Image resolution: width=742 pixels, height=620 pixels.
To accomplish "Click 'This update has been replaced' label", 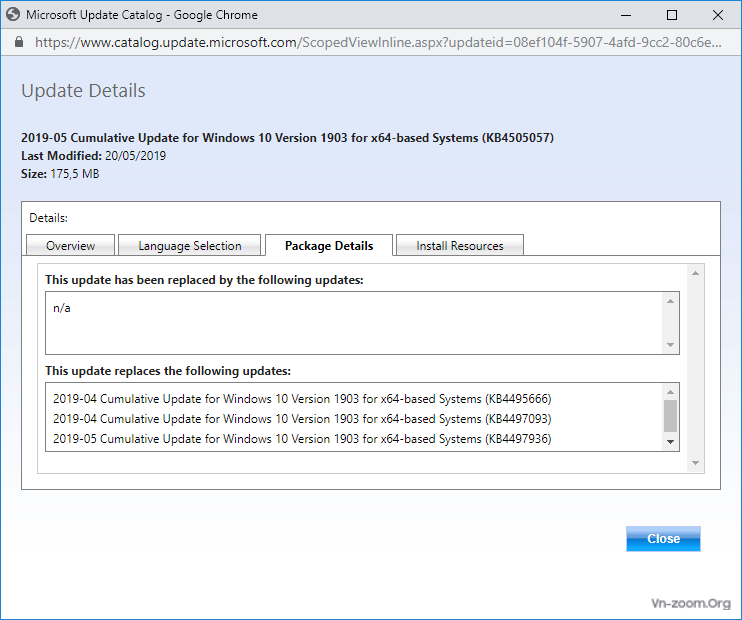I will click(204, 280).
